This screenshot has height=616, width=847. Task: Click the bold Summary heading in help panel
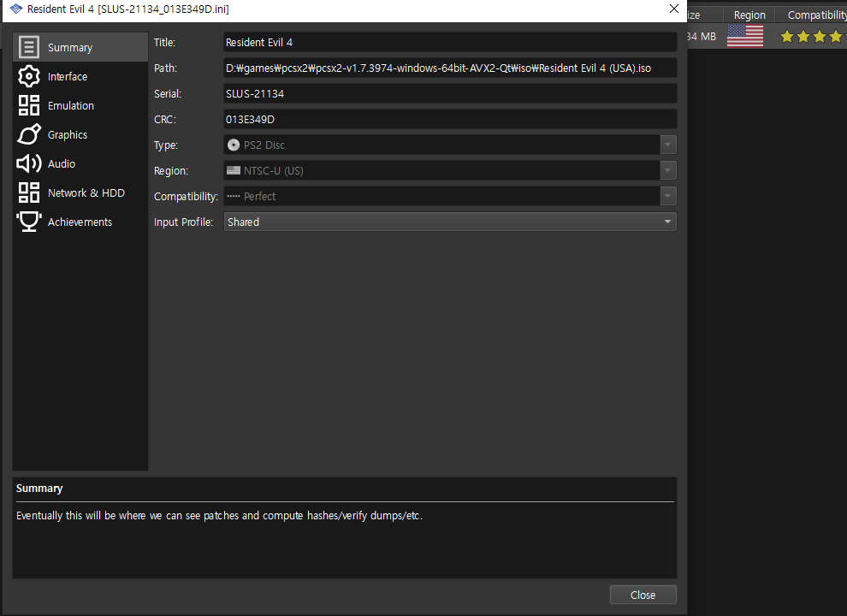39,488
